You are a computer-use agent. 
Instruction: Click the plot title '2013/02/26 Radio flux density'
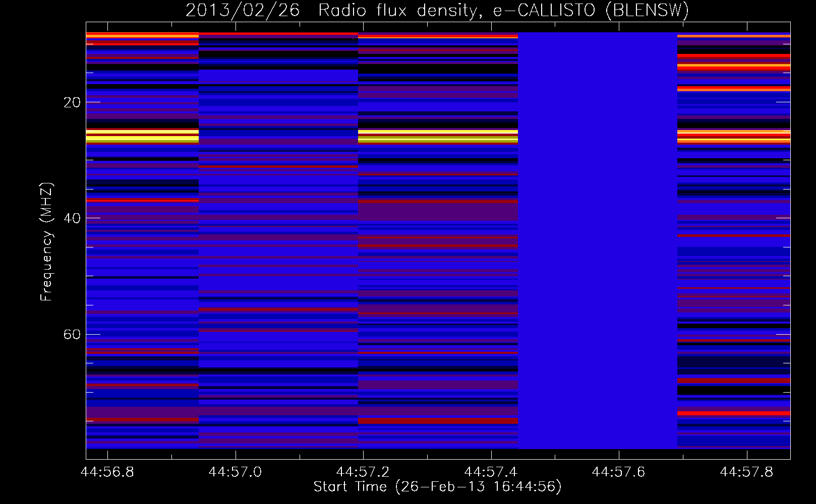click(x=332, y=11)
